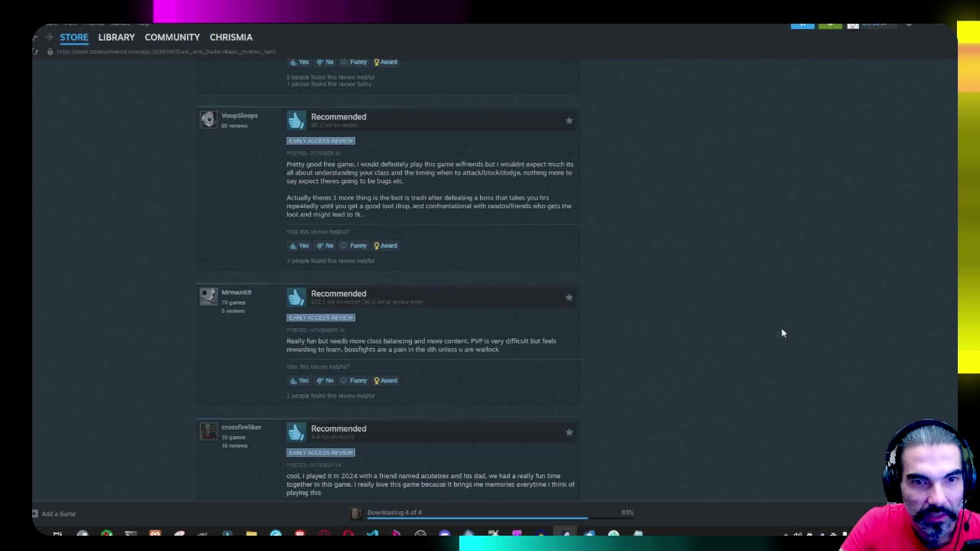Click thumbs-up icon on Mrman69's review

[x=296, y=297]
